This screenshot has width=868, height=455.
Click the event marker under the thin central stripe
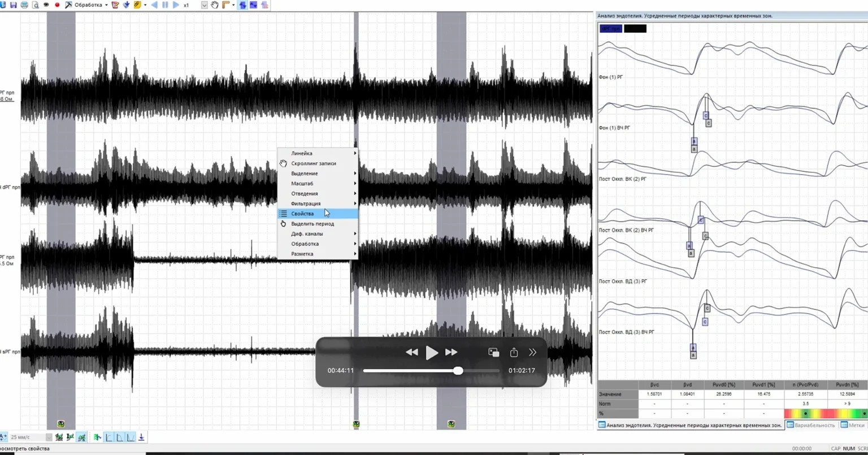(x=356, y=424)
